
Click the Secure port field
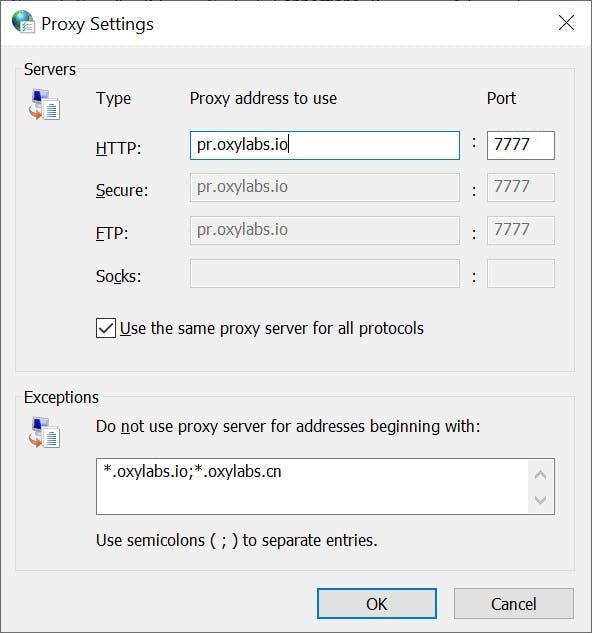point(521,188)
